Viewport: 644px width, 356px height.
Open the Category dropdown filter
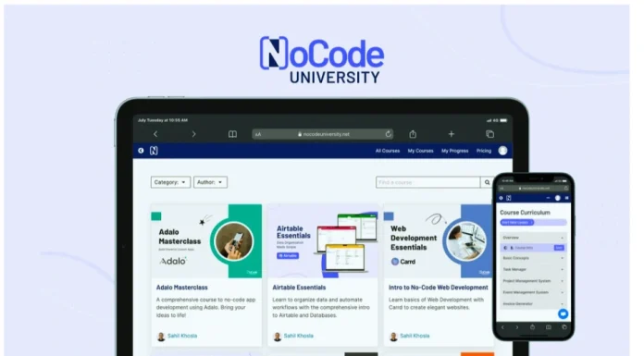point(170,182)
